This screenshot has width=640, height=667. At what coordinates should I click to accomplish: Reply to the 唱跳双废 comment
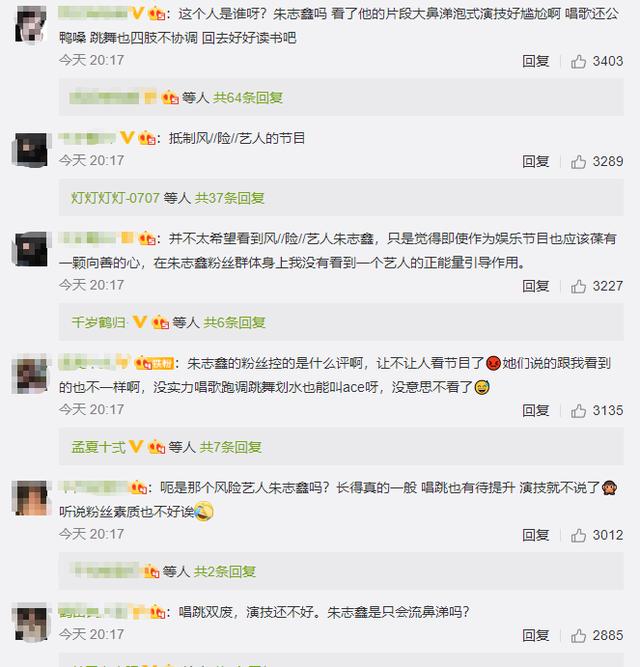coord(536,636)
